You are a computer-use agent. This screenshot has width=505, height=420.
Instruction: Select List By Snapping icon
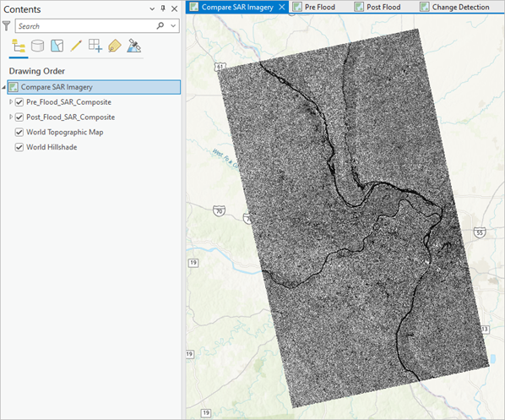[x=95, y=46]
